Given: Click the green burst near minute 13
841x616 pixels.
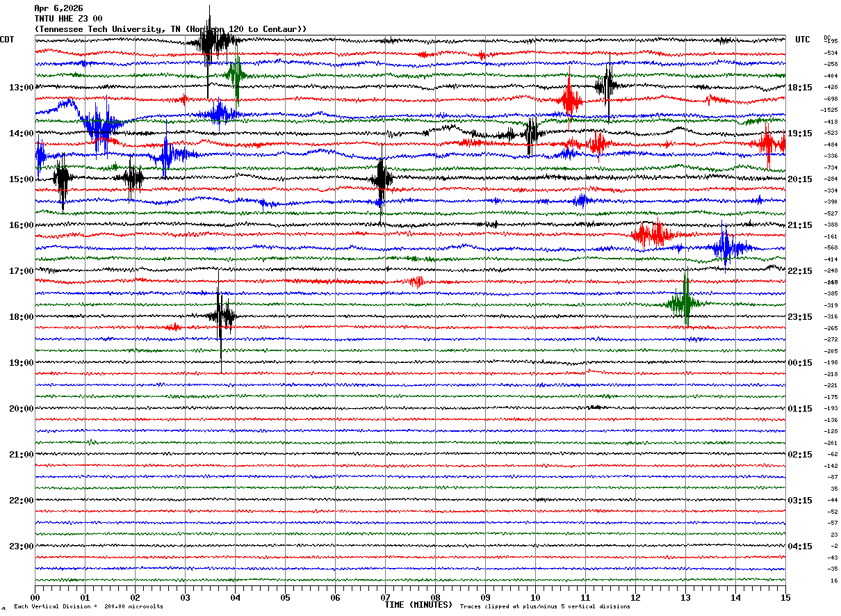Looking at the screenshot, I should click(685, 302).
